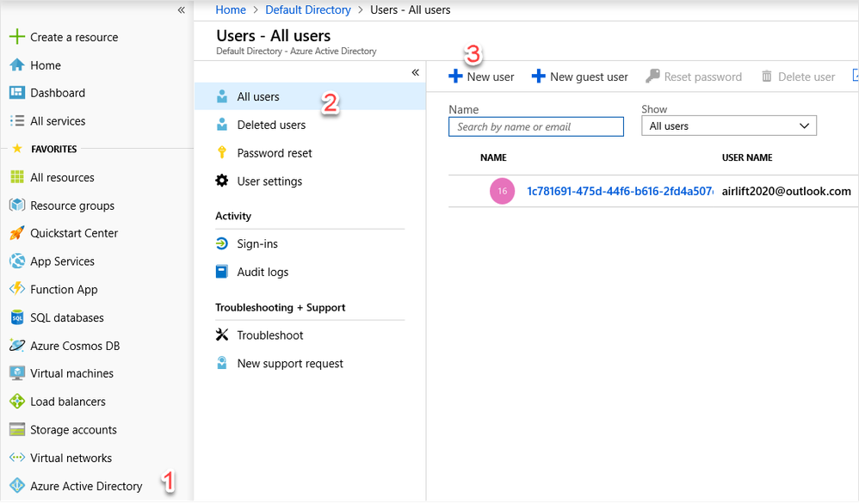Open the Azure Active Directory icon
This screenshot has width=859, height=504.
point(16,486)
